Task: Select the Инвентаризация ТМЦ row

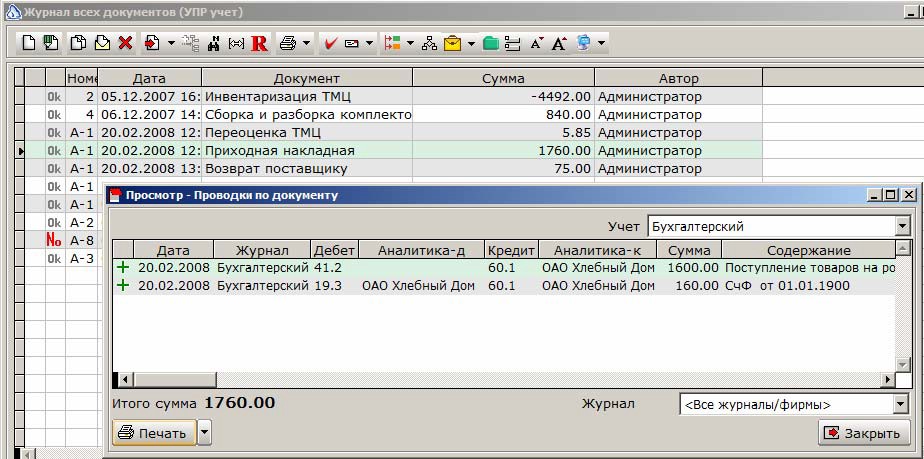Action: (x=394, y=97)
